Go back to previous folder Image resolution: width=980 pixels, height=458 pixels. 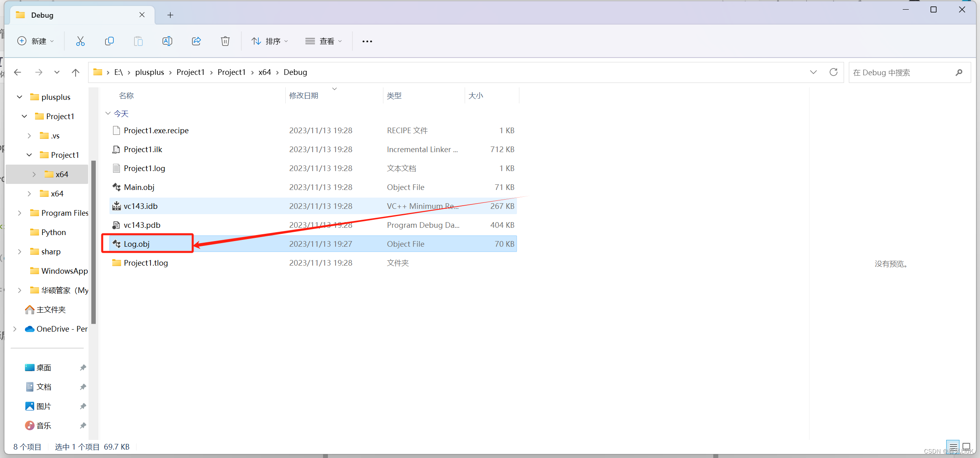point(18,72)
